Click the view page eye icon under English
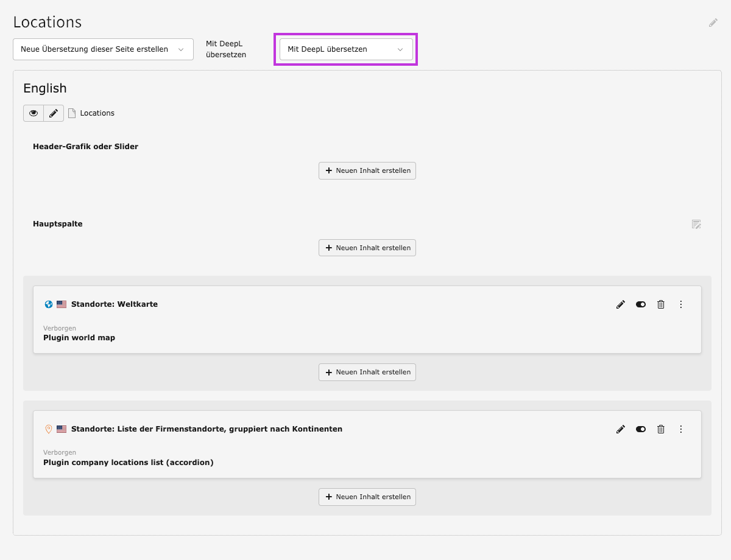Screen dimensions: 731x560 coord(34,113)
